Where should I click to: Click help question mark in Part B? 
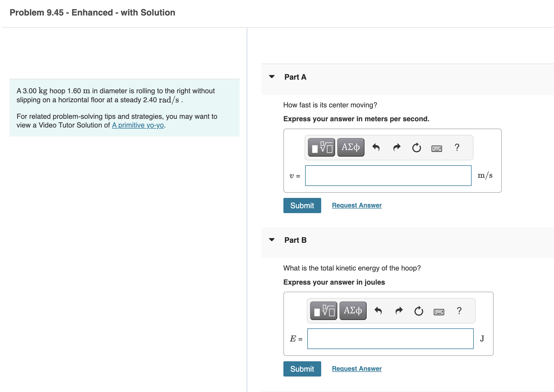point(459,310)
